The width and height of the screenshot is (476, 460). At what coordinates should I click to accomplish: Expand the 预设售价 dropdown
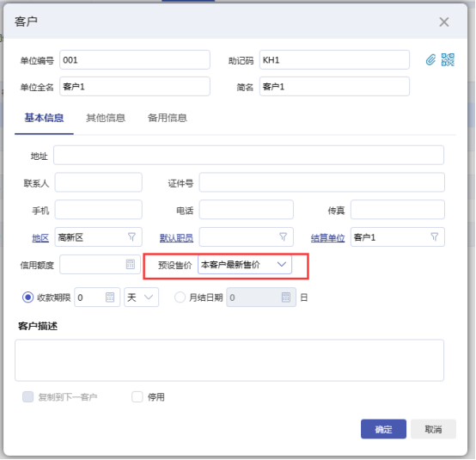(245, 265)
